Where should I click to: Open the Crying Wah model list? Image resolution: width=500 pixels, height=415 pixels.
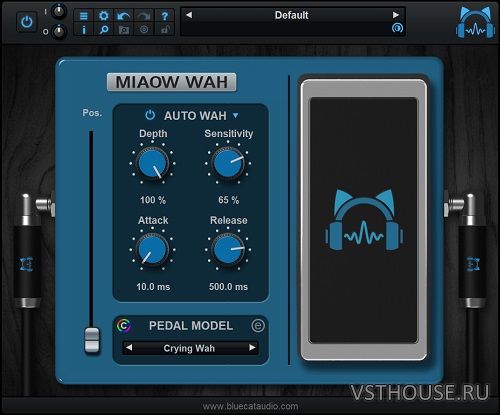[189, 348]
